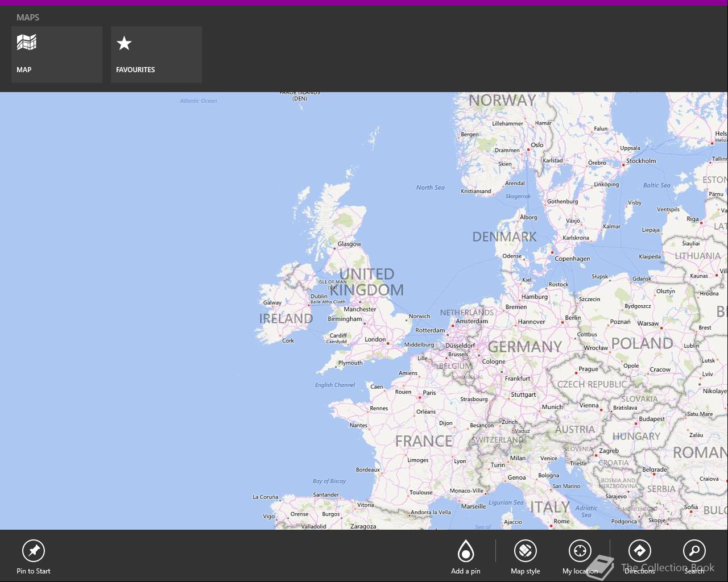Image resolution: width=728 pixels, height=582 pixels.
Task: Click the NORWAY country label
Action: point(502,100)
